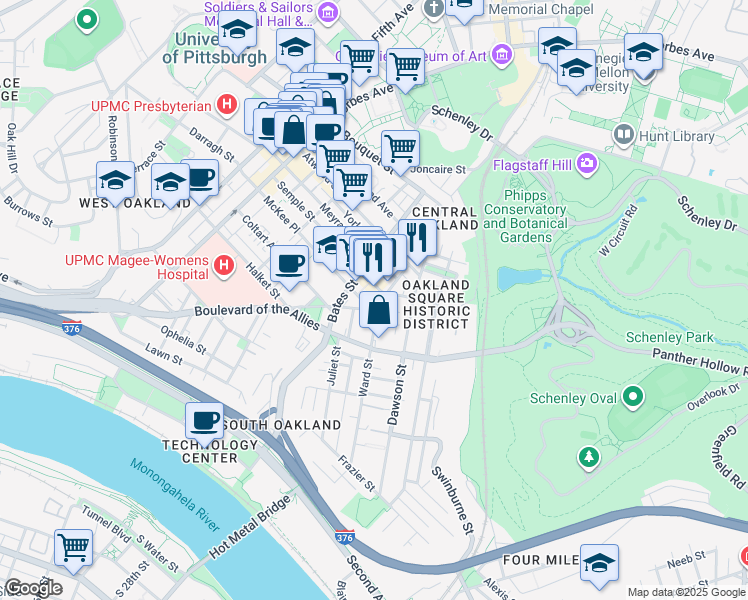Click the I-376 highway shield near Second Ave

(x=344, y=537)
